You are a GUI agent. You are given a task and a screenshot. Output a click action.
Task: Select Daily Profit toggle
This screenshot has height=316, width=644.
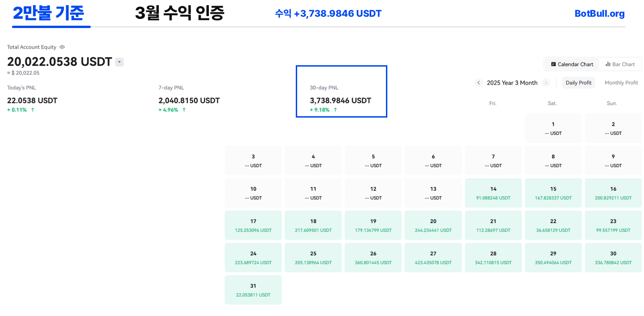[x=578, y=83]
